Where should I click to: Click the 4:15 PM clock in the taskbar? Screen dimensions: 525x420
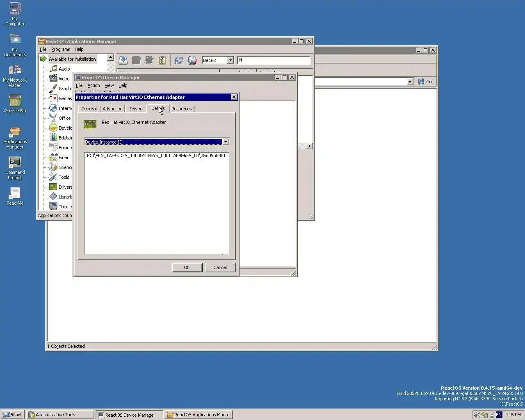click(x=513, y=415)
